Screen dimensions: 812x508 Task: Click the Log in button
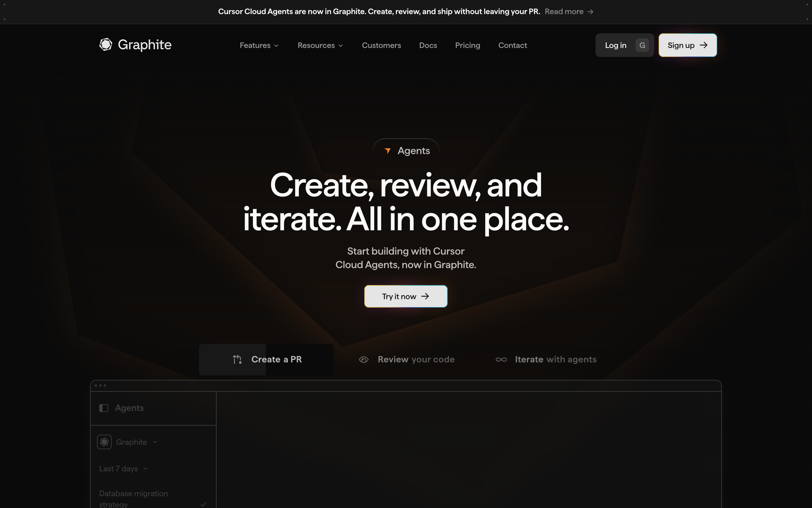625,45
